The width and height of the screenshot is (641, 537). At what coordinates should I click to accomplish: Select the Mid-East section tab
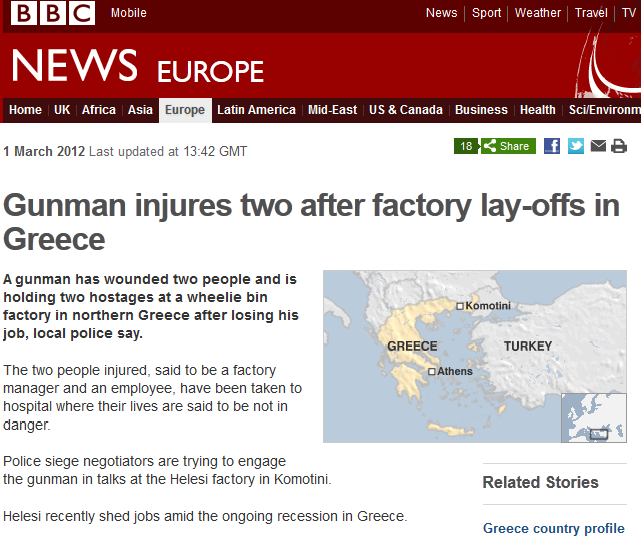(x=332, y=110)
